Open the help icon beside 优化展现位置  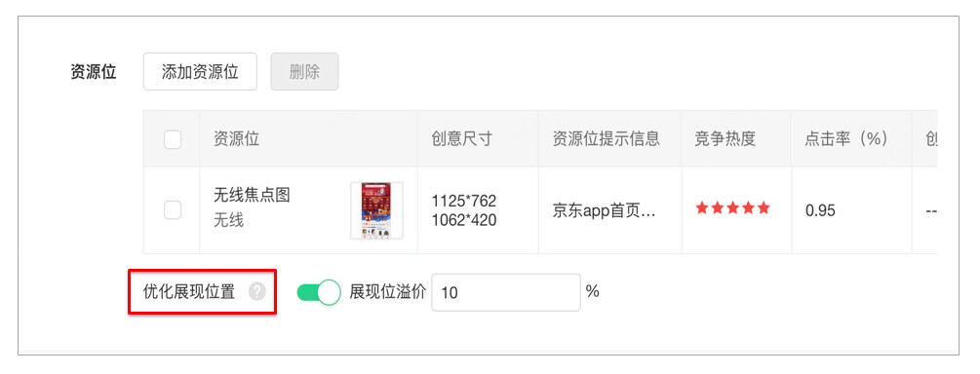(256, 291)
